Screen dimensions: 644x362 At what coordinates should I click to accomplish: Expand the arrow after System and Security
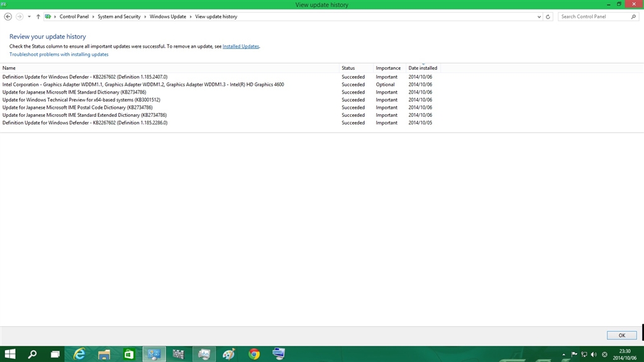[145, 17]
